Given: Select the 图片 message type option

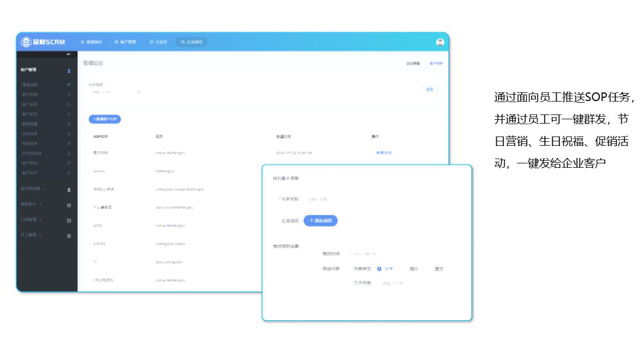Looking at the screenshot, I should click(414, 269).
